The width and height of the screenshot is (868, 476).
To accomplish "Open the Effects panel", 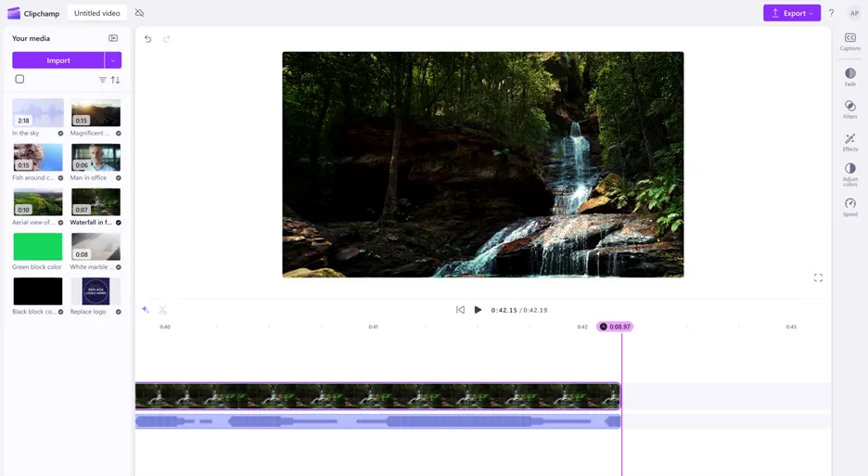I will [x=849, y=142].
